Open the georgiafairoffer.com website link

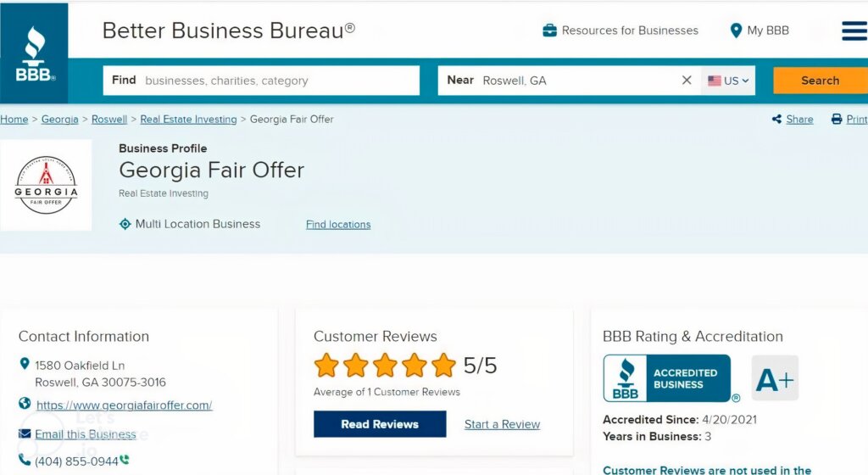tap(124, 405)
